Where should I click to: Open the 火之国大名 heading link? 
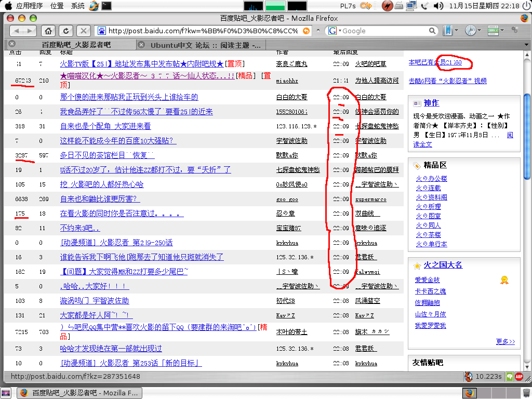(x=443, y=264)
